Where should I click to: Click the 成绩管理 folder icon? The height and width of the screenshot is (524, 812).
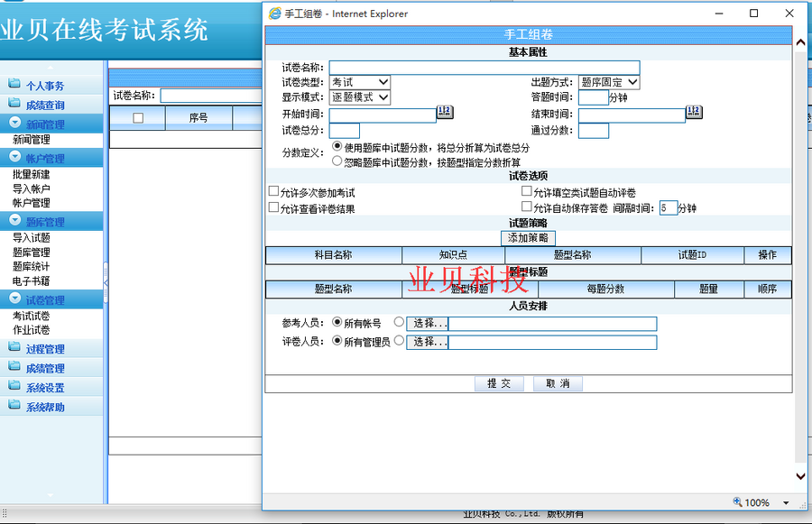[x=14, y=366]
